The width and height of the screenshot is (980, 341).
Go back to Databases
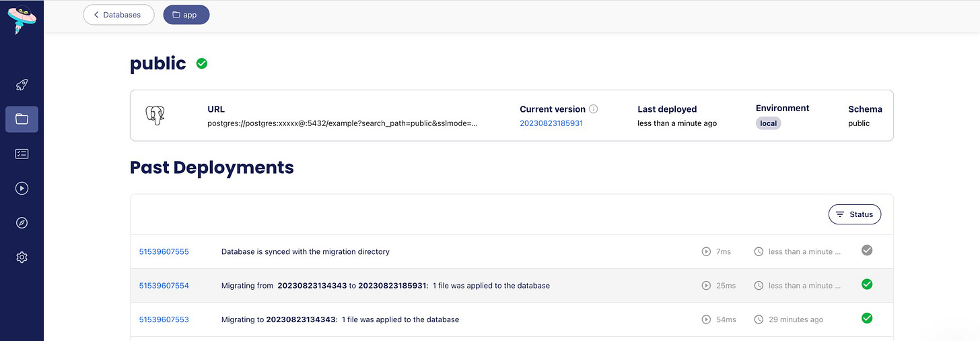click(x=118, y=15)
